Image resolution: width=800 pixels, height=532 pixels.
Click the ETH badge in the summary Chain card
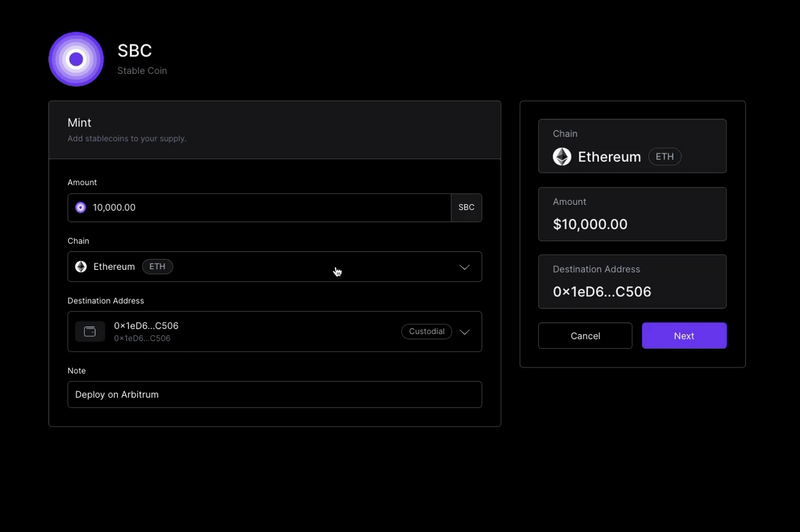click(x=664, y=157)
